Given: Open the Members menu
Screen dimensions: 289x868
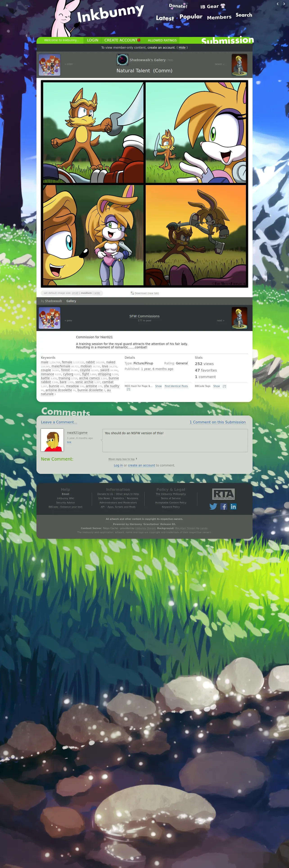Looking at the screenshot, I should click(x=219, y=17).
